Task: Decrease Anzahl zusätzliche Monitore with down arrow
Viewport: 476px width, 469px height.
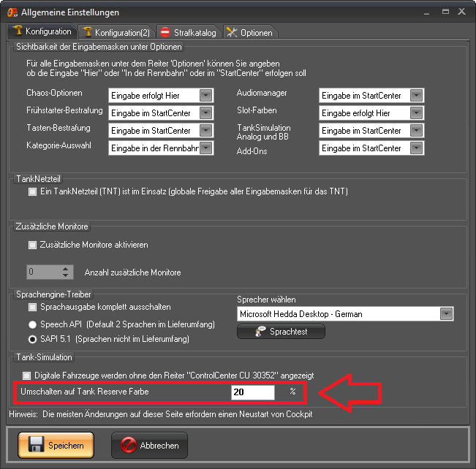Action: tap(65, 275)
